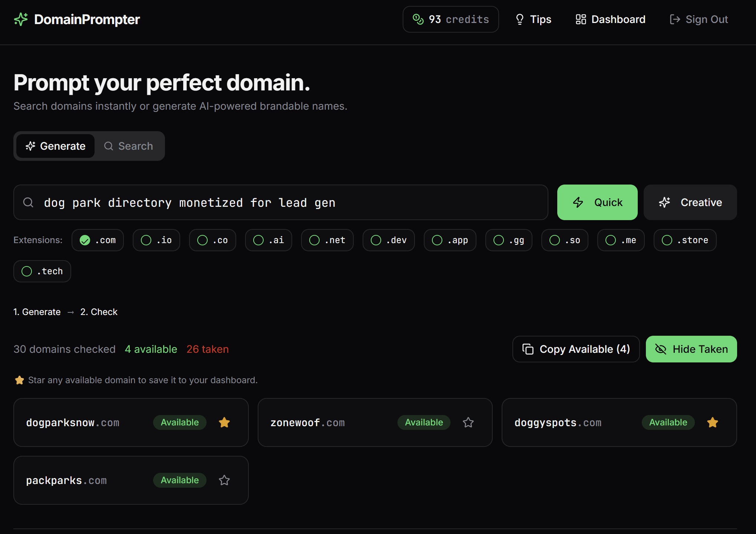
Task: Click the sparkles icon on Creative
Action: pyautogui.click(x=664, y=202)
